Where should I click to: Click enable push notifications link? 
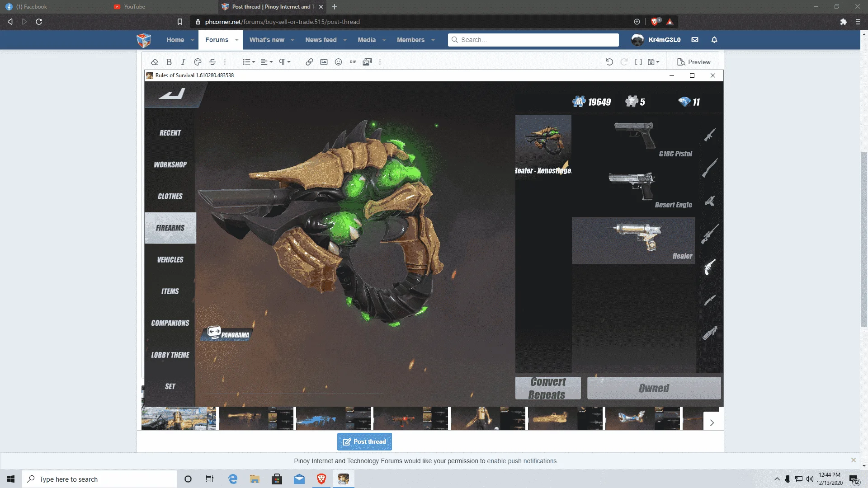[522, 461]
